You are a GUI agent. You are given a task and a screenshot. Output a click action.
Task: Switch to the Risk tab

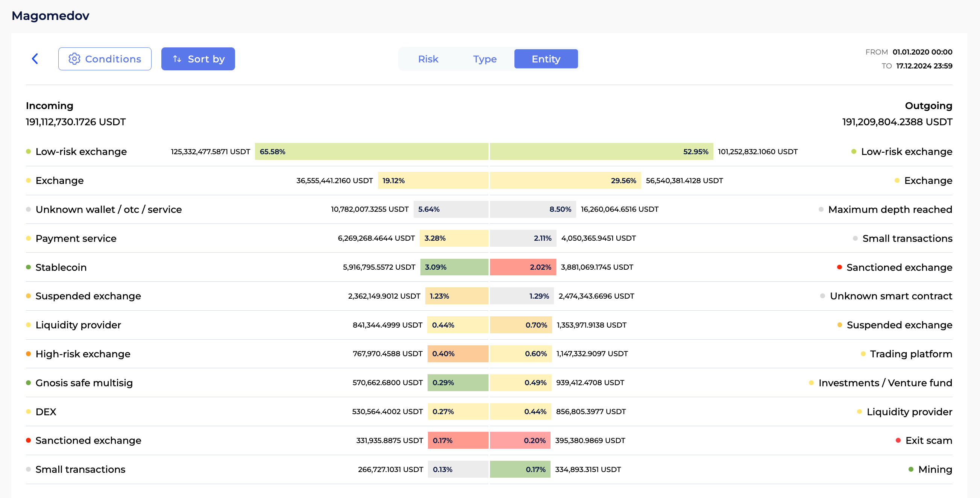[428, 59]
